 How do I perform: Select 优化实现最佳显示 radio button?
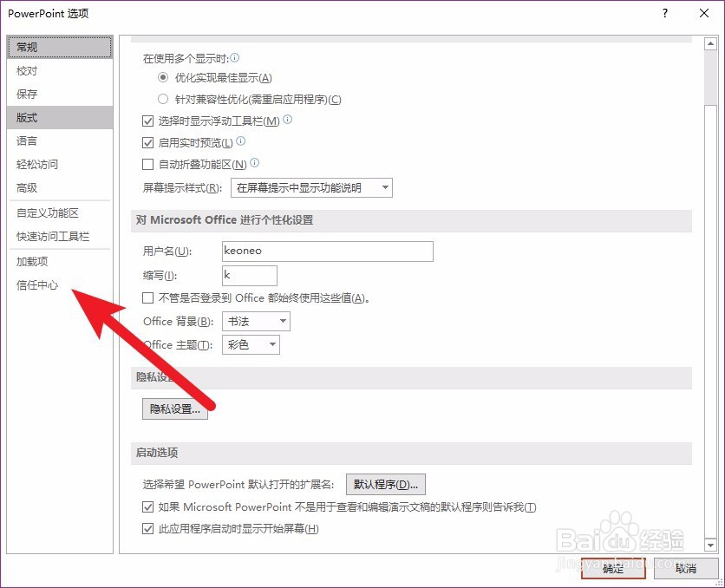163,77
